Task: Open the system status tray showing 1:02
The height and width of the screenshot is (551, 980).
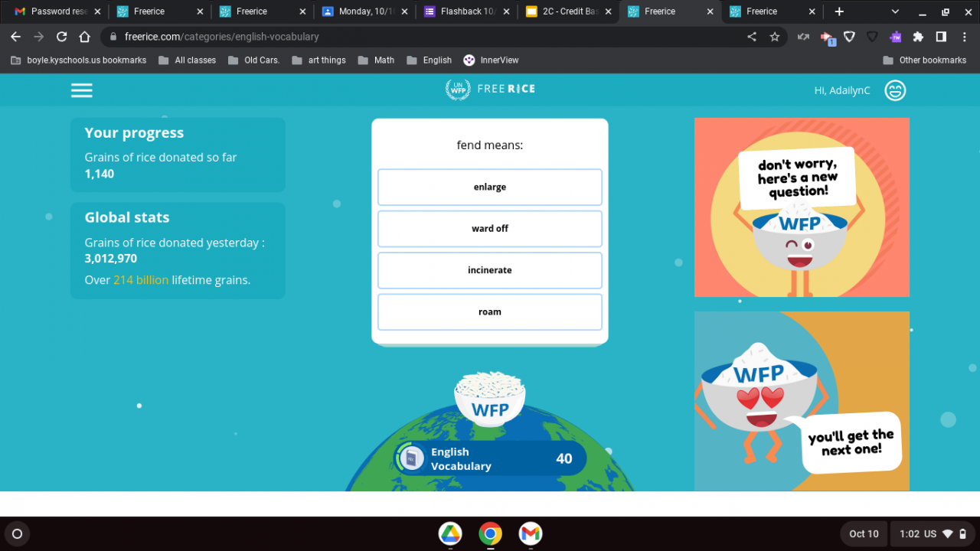Action: 933,533
